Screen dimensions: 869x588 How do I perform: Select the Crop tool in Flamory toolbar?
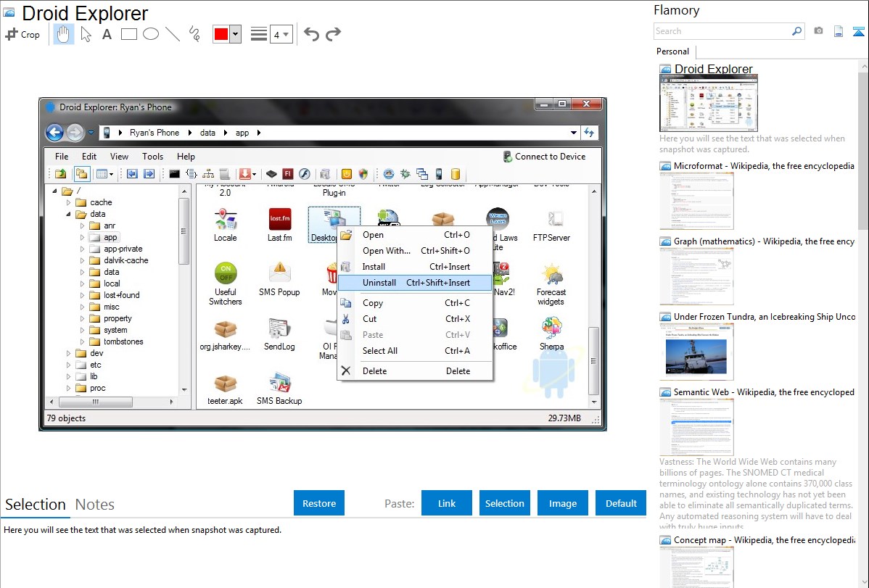point(22,34)
